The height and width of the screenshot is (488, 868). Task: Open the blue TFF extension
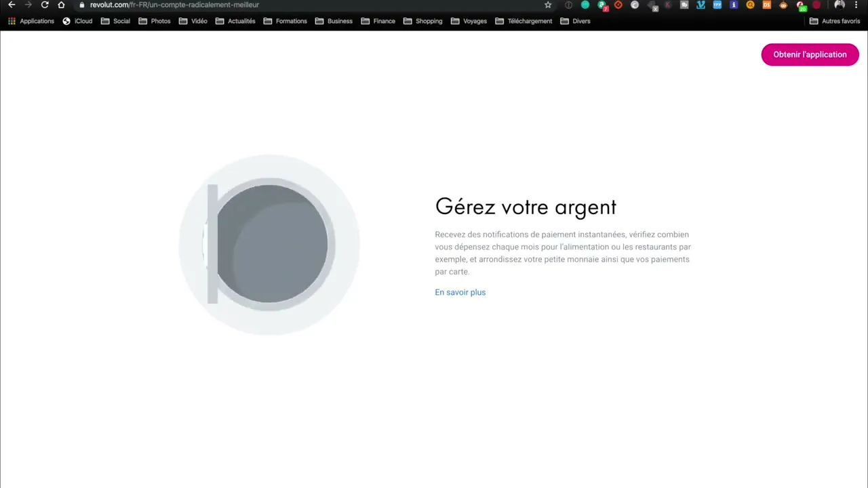(x=717, y=5)
